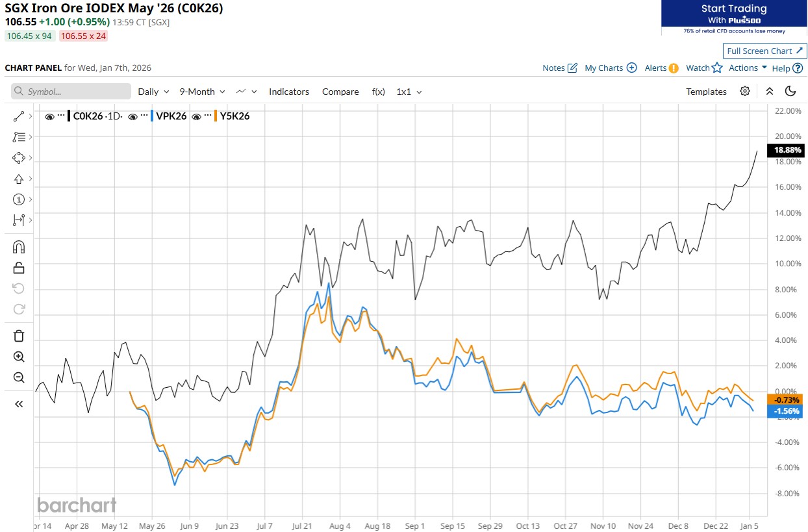Open the Compare menu
Image resolution: width=808 pixels, height=532 pixels.
coord(340,92)
